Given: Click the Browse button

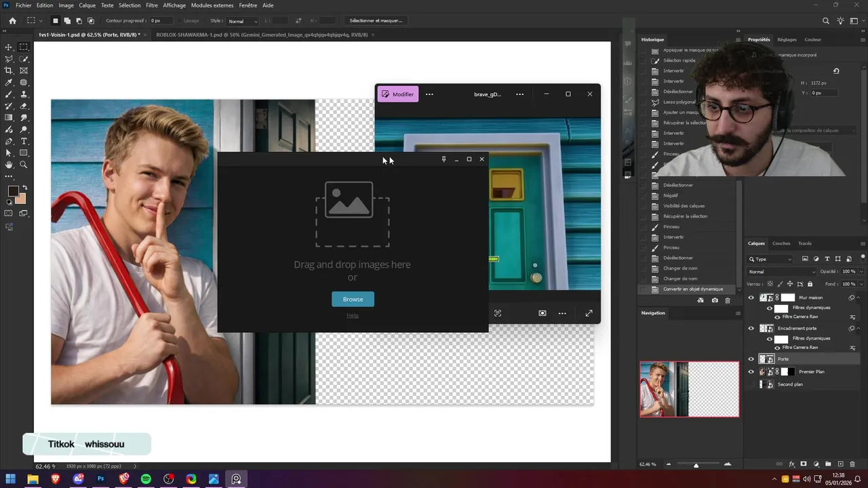Looking at the screenshot, I should [353, 299].
